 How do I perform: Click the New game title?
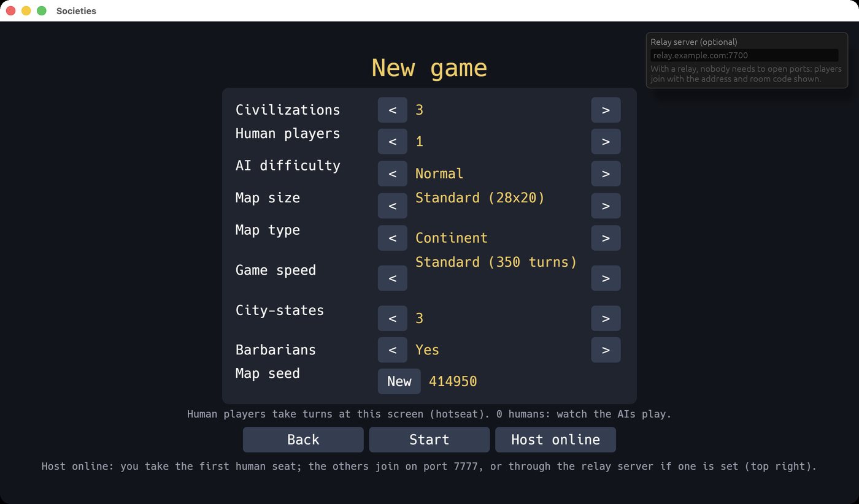(429, 67)
